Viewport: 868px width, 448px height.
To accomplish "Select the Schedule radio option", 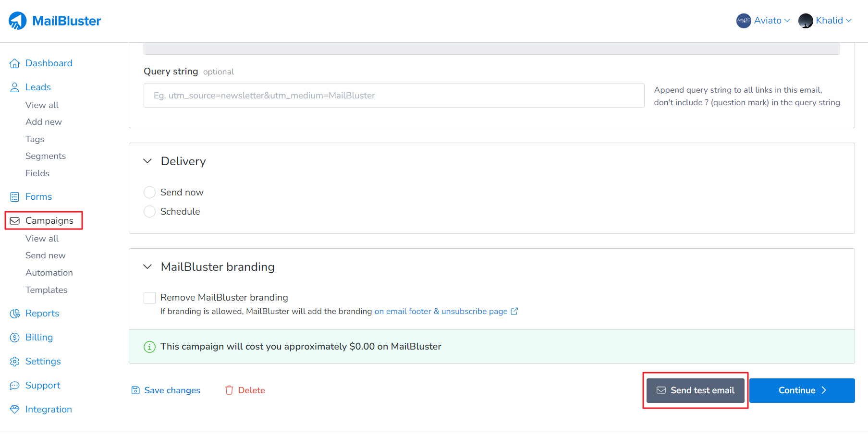I will (150, 212).
